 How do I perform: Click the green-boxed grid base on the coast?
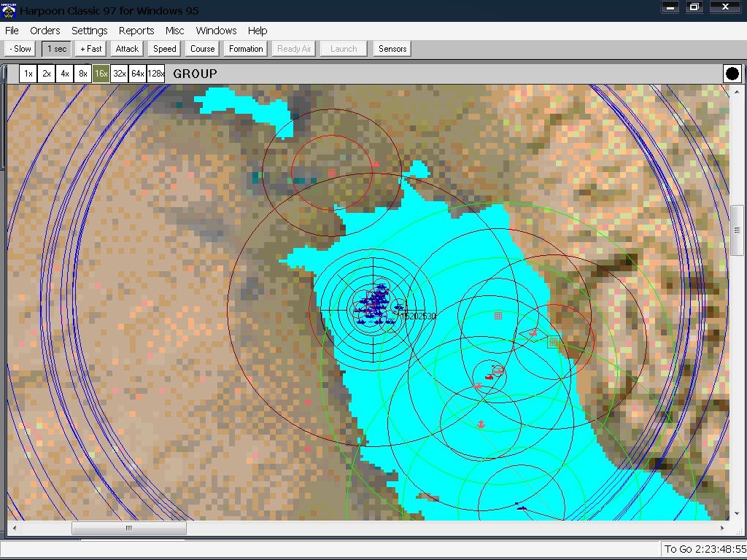tap(553, 341)
